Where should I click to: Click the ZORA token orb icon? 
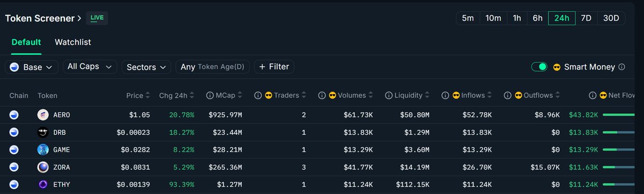coord(42,167)
